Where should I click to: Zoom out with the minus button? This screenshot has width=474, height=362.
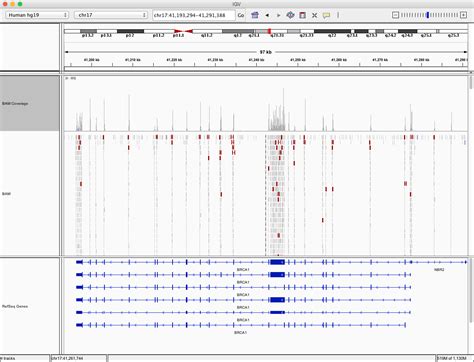395,15
